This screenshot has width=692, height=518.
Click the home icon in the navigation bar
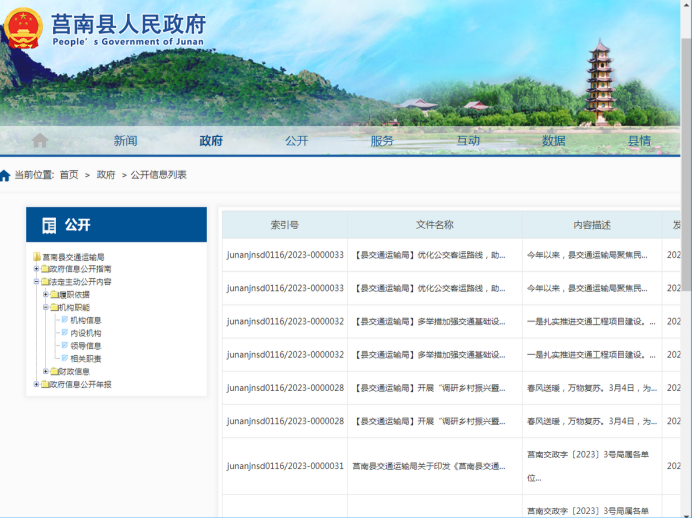pyautogui.click(x=40, y=141)
